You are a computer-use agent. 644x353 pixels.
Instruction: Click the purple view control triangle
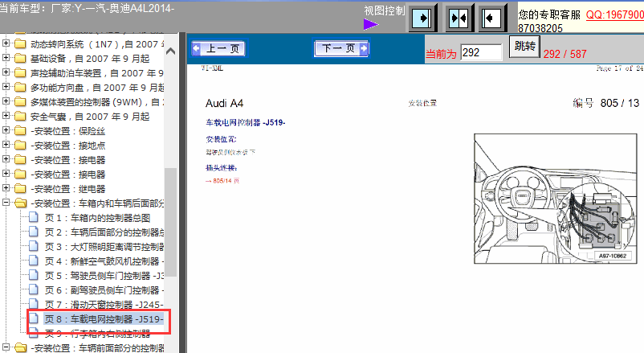[370, 25]
